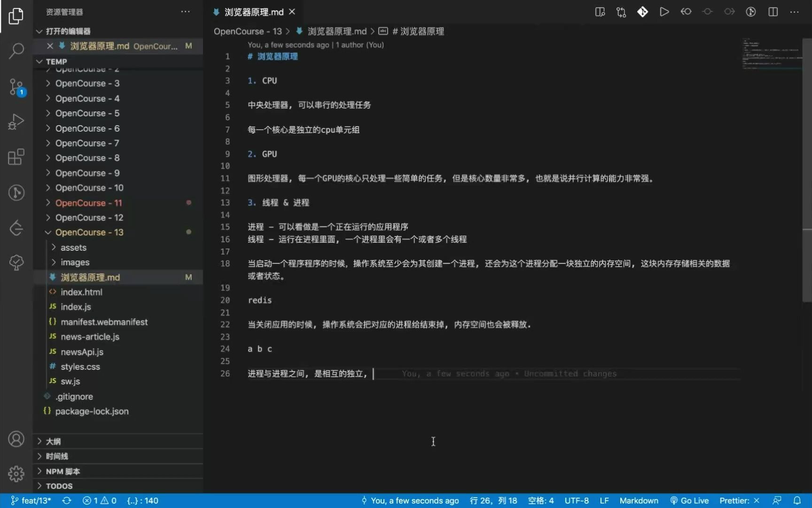Expand the assets folder
The image size is (812, 508).
click(x=117, y=247)
